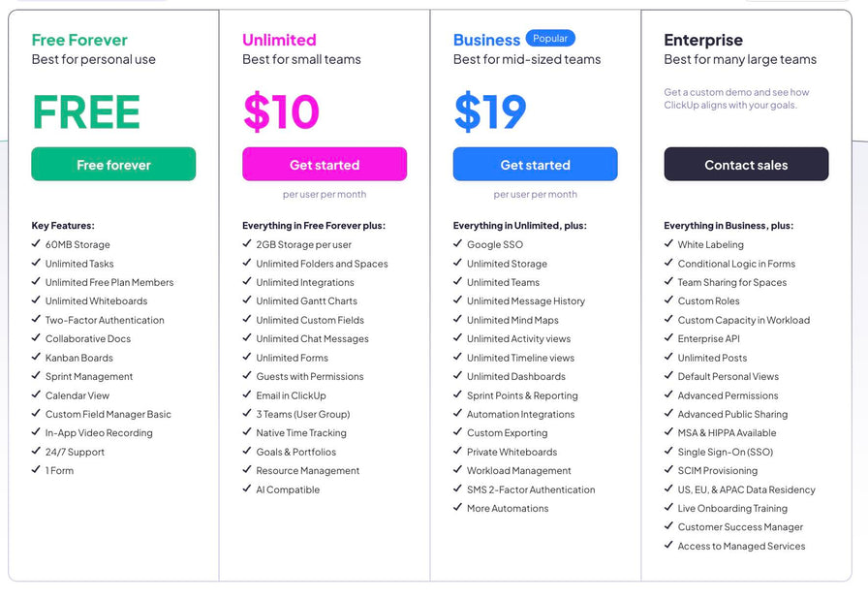Select the Free Forever plan heading
The width and height of the screenshot is (868, 599).
point(79,40)
